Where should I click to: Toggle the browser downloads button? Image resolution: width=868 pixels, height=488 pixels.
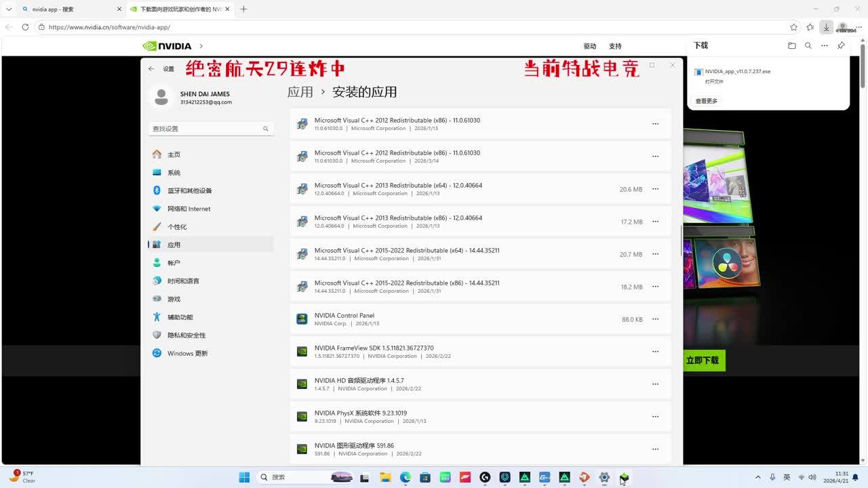coord(826,27)
